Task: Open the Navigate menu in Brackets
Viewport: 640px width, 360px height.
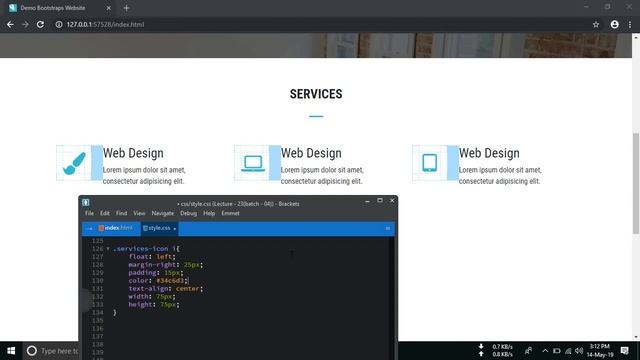Action: pyautogui.click(x=163, y=213)
